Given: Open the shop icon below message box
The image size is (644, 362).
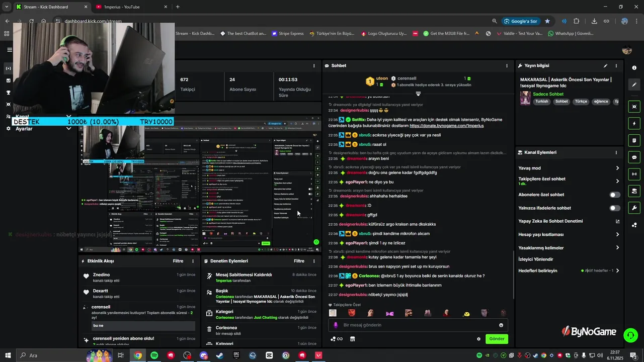Looking at the screenshot, I should pos(352,339).
